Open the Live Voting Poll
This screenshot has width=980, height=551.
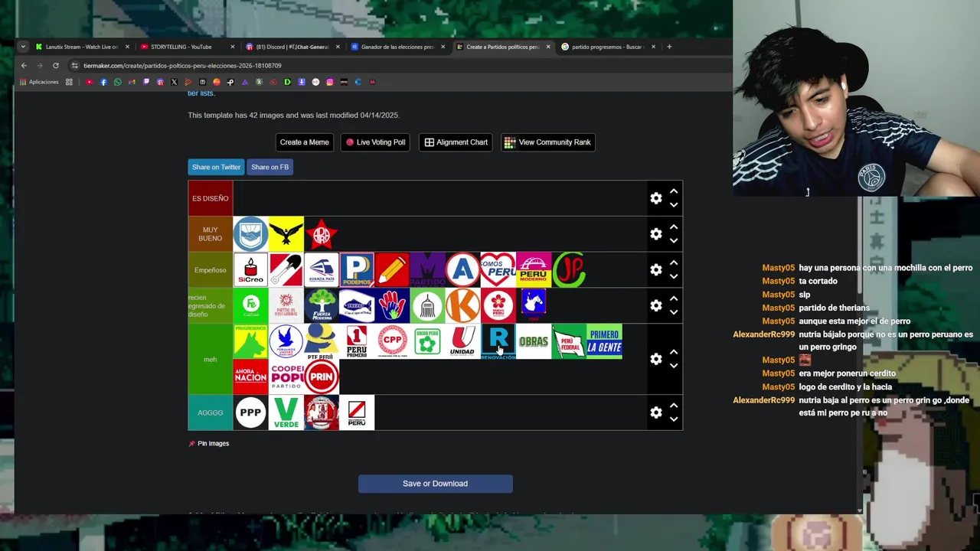(375, 142)
